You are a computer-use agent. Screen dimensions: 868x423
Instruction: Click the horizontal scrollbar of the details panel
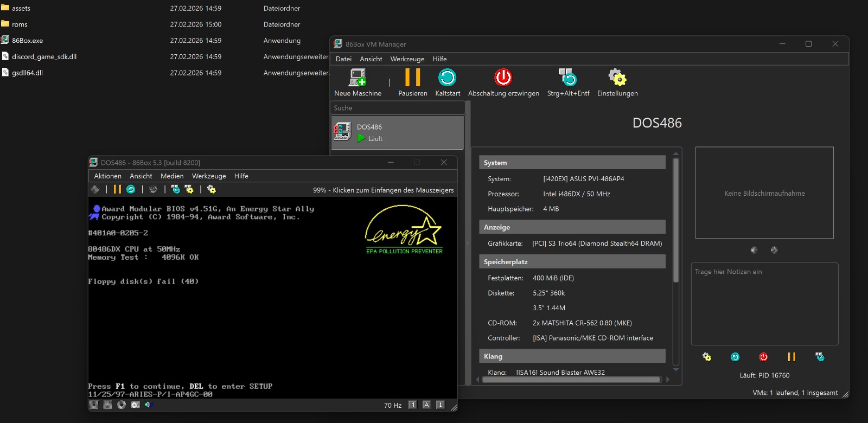pyautogui.click(x=572, y=380)
